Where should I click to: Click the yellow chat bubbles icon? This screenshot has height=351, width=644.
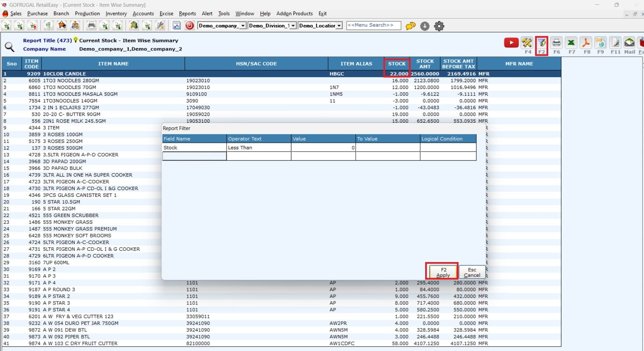tap(410, 26)
